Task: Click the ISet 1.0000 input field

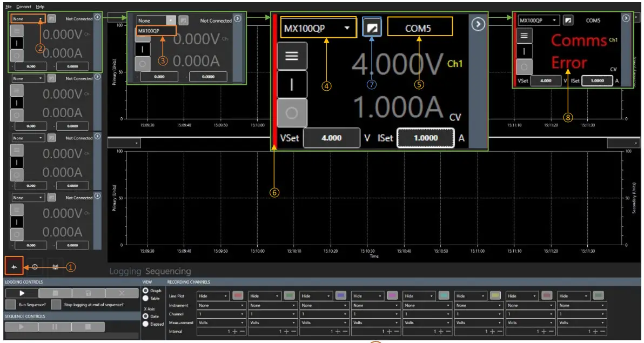Action: click(425, 138)
